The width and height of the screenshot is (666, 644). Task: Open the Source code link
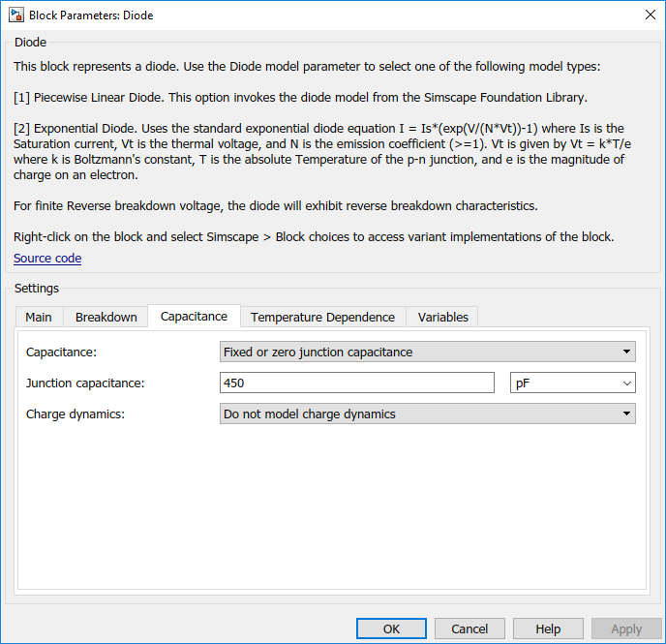[x=47, y=259]
